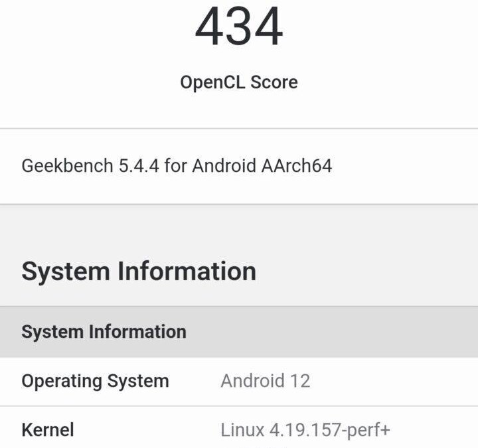Click the word "for" in the version line
The height and width of the screenshot is (448, 478).
[x=175, y=165]
